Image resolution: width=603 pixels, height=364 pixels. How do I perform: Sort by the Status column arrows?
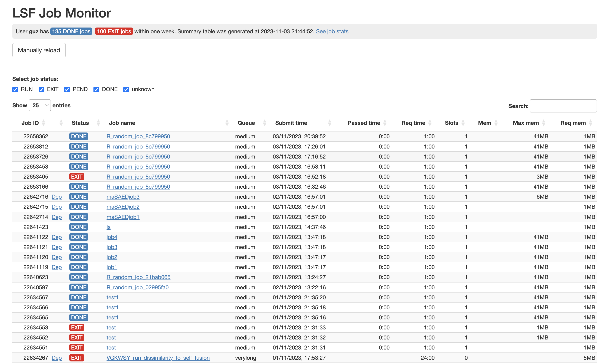98,123
